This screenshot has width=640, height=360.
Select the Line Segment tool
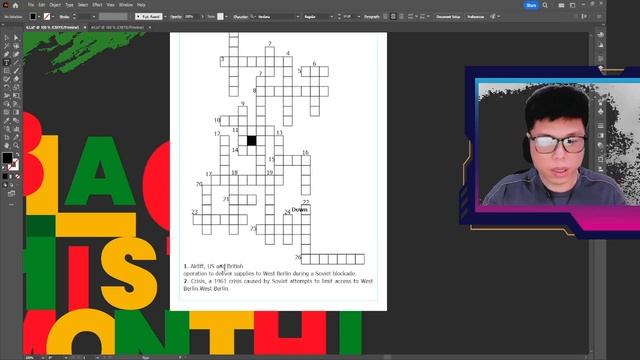pyautogui.click(x=16, y=62)
